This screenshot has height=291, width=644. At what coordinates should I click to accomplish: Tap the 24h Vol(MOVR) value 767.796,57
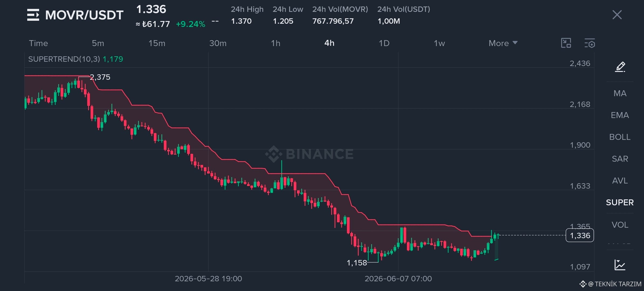click(333, 21)
